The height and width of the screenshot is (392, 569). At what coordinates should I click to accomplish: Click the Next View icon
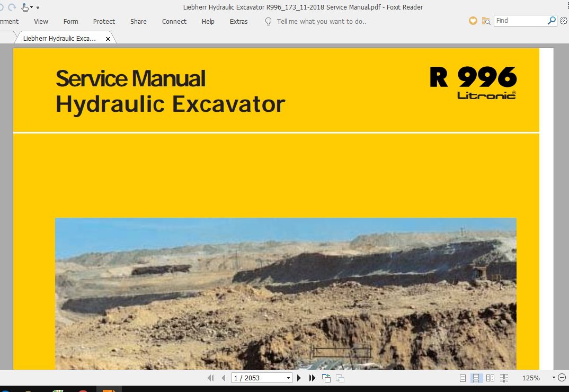coord(340,378)
